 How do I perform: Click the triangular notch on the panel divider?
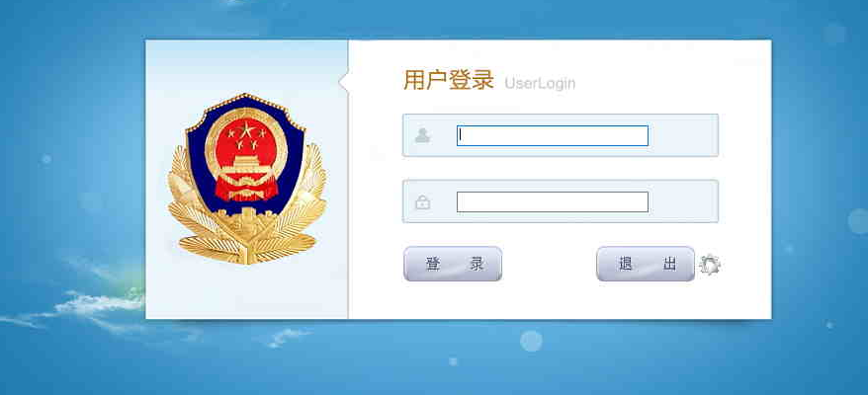(x=344, y=82)
